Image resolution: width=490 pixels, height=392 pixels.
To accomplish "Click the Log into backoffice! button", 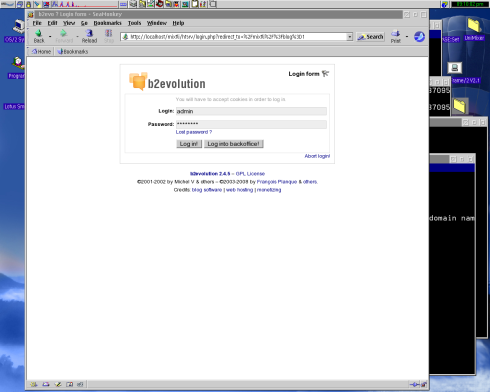I will [233, 144].
